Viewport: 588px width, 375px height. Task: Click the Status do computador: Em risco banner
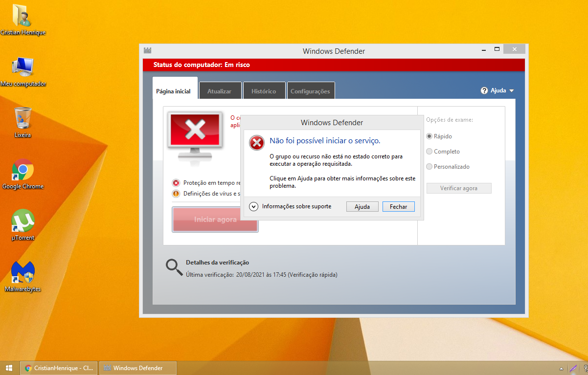pyautogui.click(x=334, y=65)
